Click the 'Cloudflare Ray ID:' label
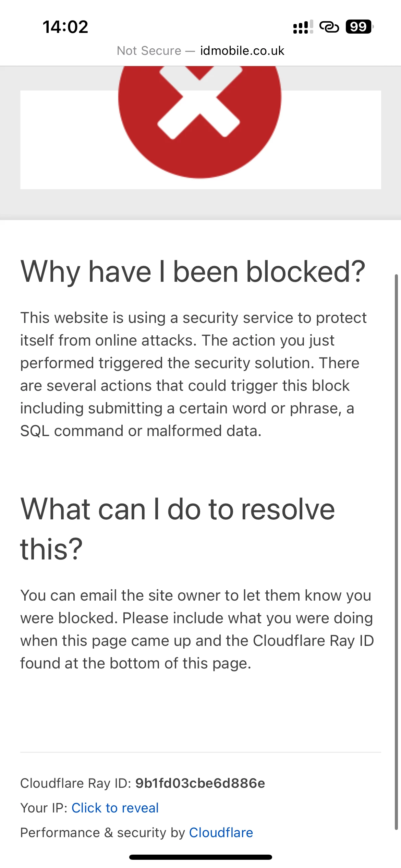The image size is (401, 868). pos(75,783)
